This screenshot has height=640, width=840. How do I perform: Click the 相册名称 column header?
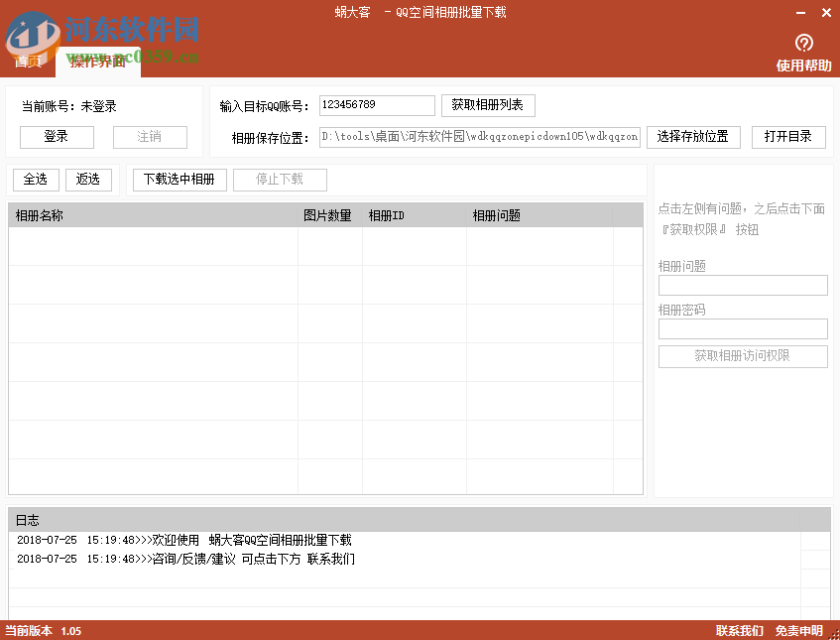point(40,213)
